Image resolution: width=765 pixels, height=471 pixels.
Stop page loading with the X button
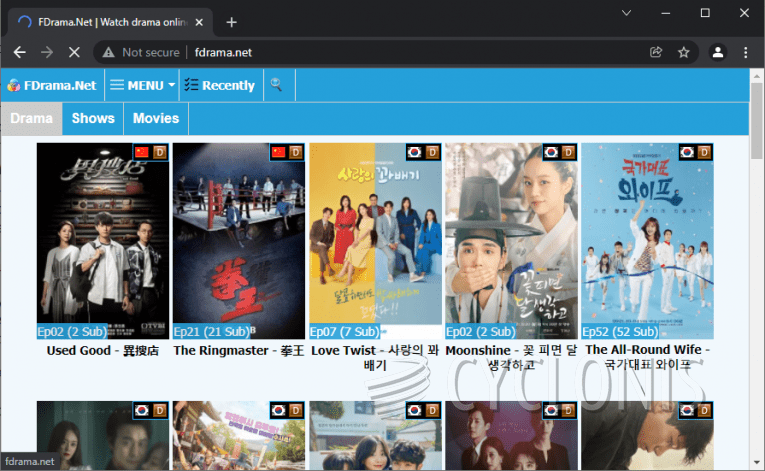point(76,52)
